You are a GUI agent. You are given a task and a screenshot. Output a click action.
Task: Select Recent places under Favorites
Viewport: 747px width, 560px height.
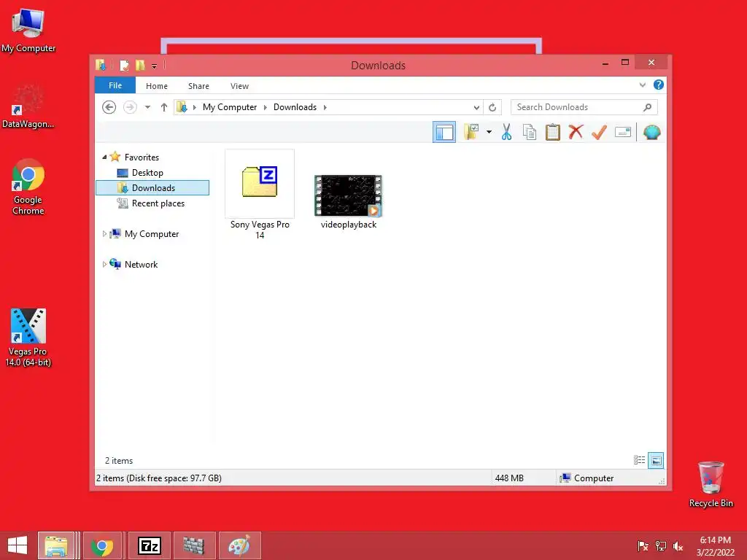coord(158,203)
